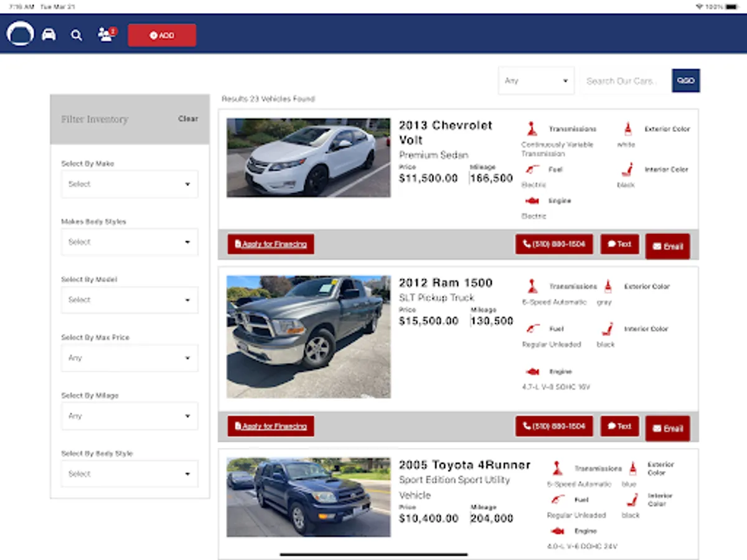Click the Premium Sedan subtitle
The width and height of the screenshot is (747, 560).
tap(434, 155)
